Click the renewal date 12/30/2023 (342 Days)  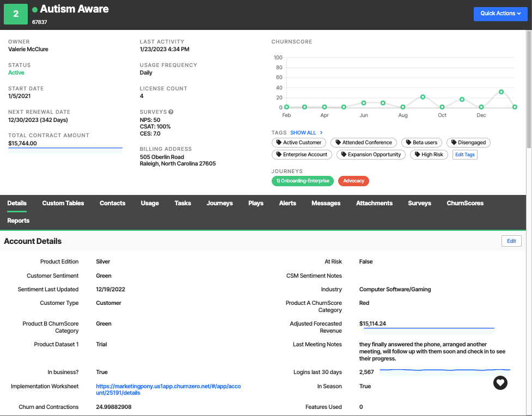[x=38, y=120]
